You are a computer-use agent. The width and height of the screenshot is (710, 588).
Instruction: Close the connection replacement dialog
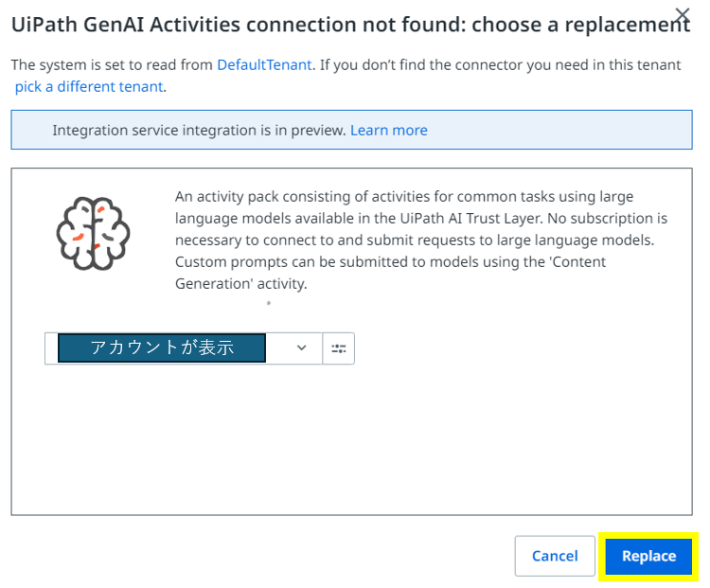click(x=682, y=15)
